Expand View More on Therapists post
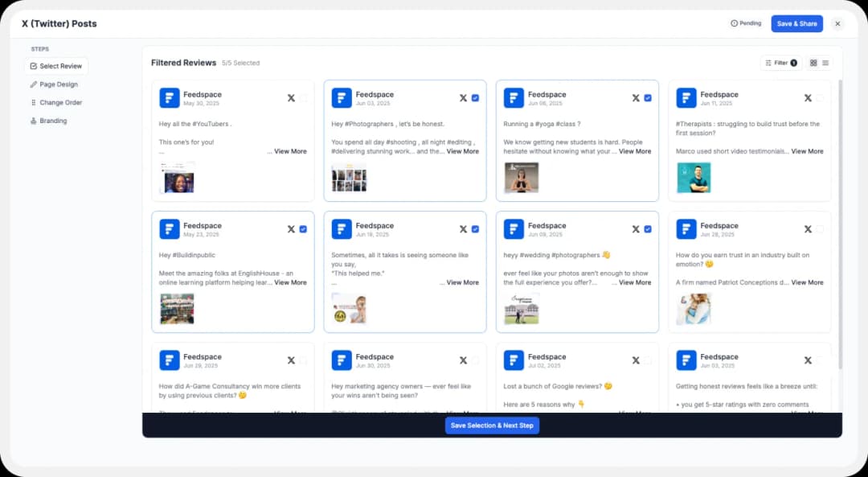This screenshot has width=868, height=477. pos(807,151)
